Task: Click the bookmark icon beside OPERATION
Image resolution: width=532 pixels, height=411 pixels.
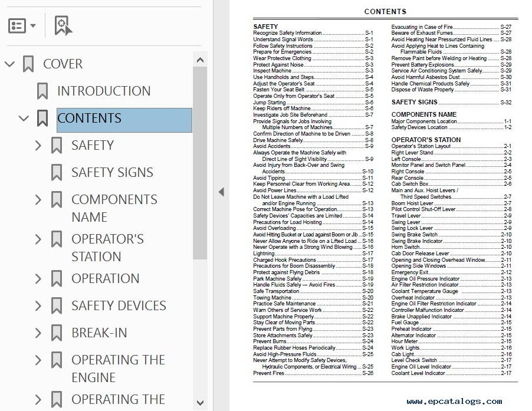Action: pyautogui.click(x=57, y=279)
